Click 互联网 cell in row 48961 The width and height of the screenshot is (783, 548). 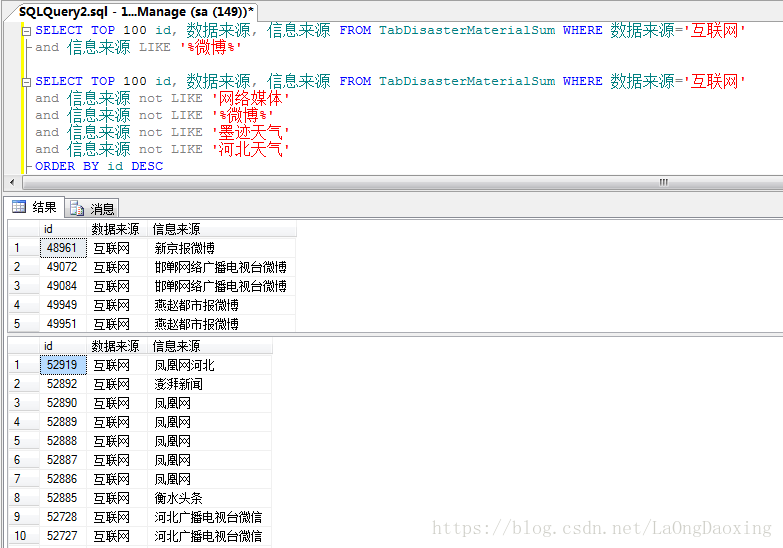coord(117,248)
